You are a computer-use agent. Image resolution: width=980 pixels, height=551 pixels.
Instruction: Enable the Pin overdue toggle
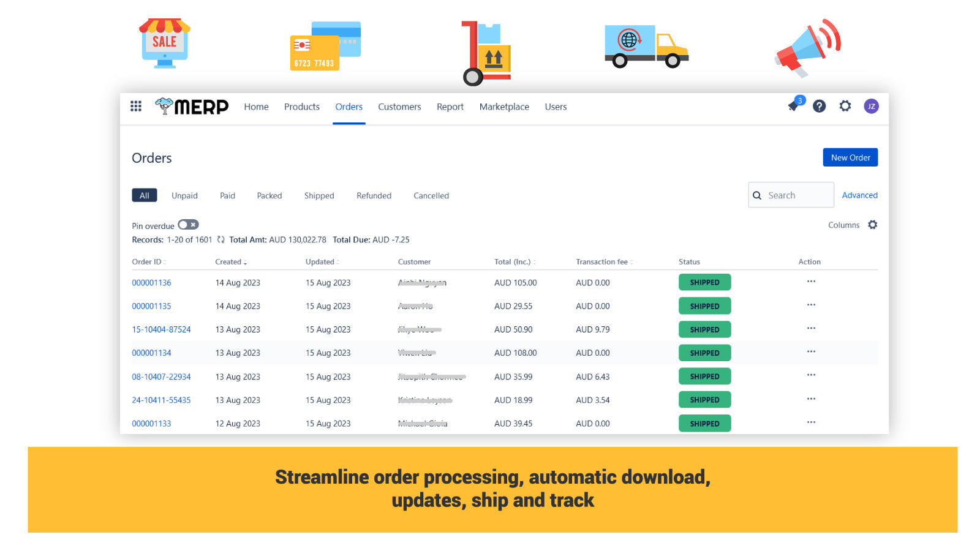188,225
